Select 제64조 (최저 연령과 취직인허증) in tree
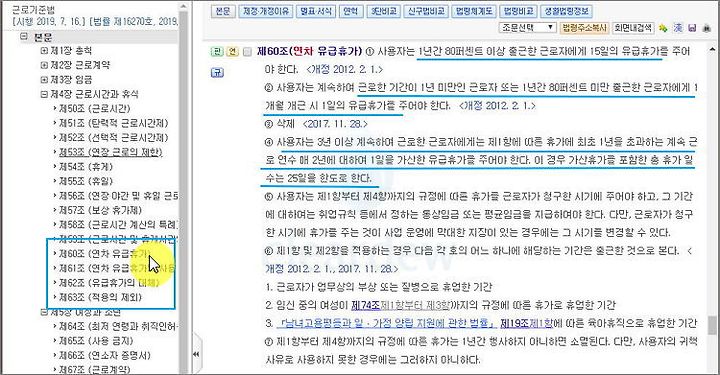Viewport: 720px width, 375px height. coord(118,326)
